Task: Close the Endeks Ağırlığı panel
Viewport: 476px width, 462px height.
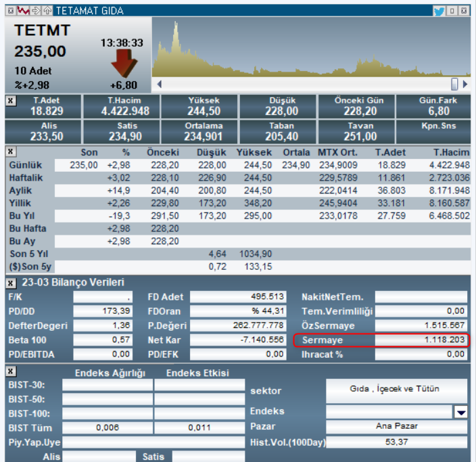Action: (11, 371)
